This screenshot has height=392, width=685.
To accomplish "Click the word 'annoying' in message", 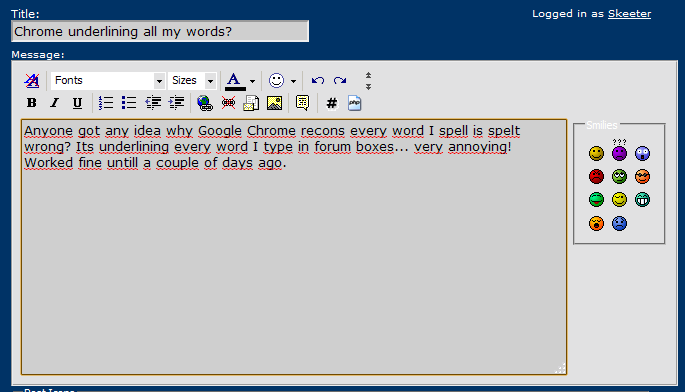I will (x=477, y=147).
